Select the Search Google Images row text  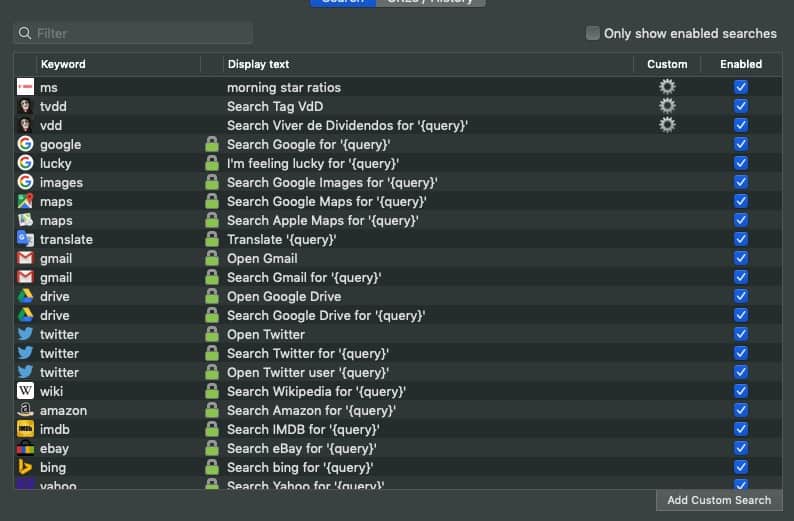(331, 182)
